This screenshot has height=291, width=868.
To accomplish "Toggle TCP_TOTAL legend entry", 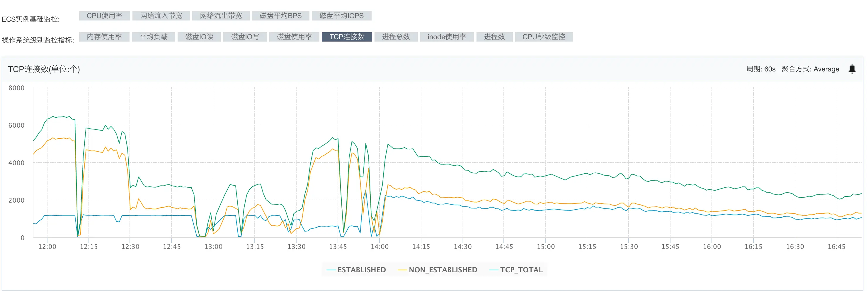I will coord(516,270).
